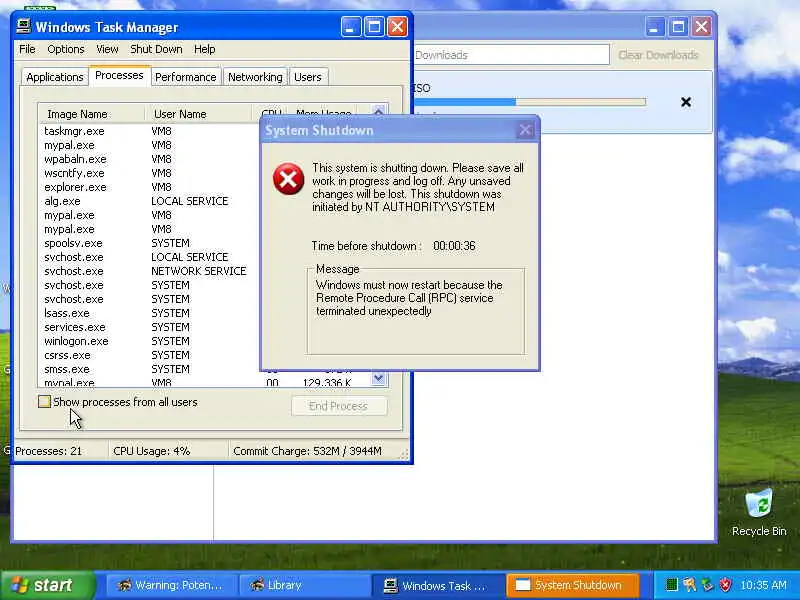Sort processes by User Name column header
This screenshot has height=600, width=800.
(x=199, y=114)
